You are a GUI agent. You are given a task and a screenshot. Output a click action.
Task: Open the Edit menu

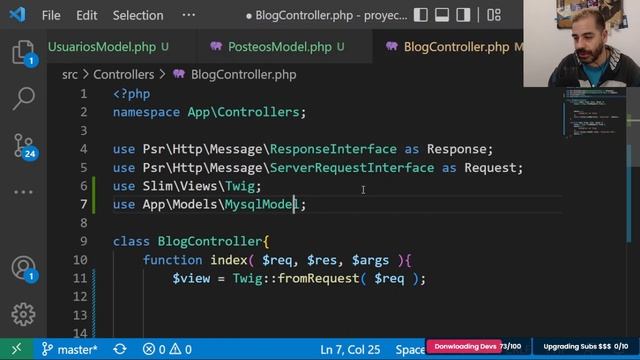coord(87,16)
